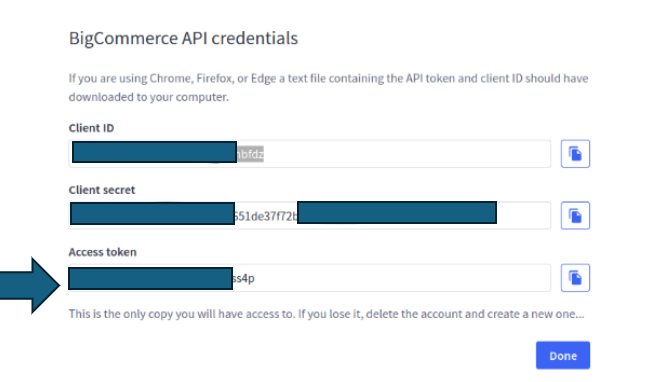Copy the Client ID to clipboard
The width and height of the screenshot is (670, 382).
(x=575, y=154)
